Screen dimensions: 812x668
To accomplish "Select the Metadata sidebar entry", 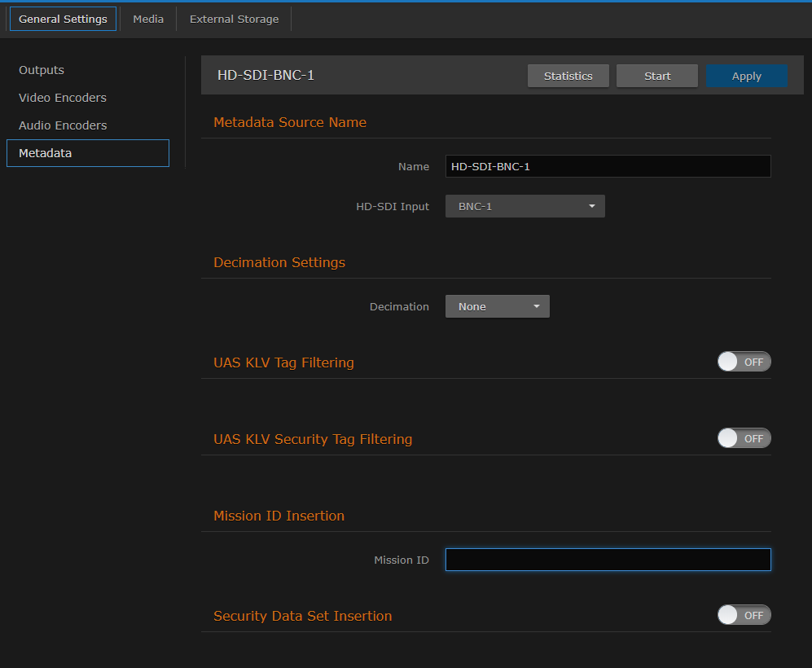I will pyautogui.click(x=45, y=153).
